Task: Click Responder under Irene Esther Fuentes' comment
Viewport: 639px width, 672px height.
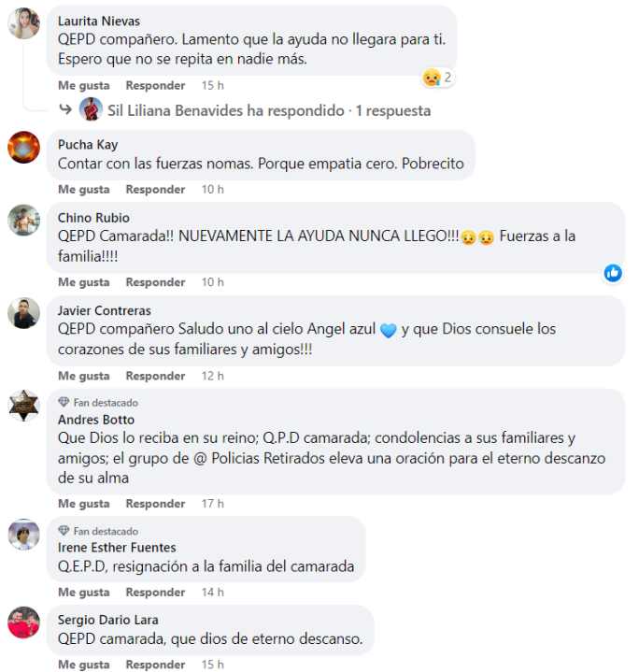Action: click(x=155, y=593)
